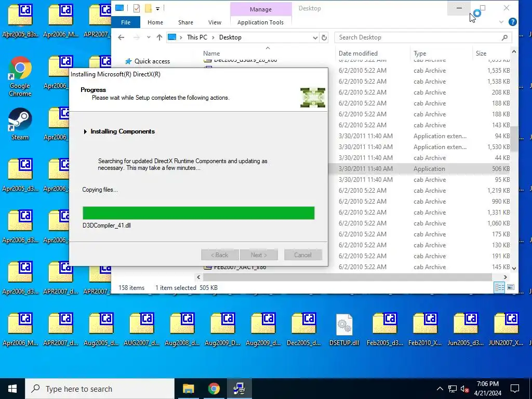The width and height of the screenshot is (532, 399).
Task: Select Apr2006_M... cab icon in top row
Action: (x=61, y=20)
